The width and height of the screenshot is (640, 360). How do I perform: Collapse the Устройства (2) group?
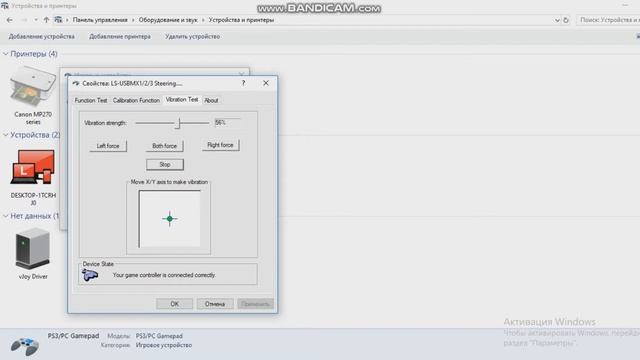(6, 135)
